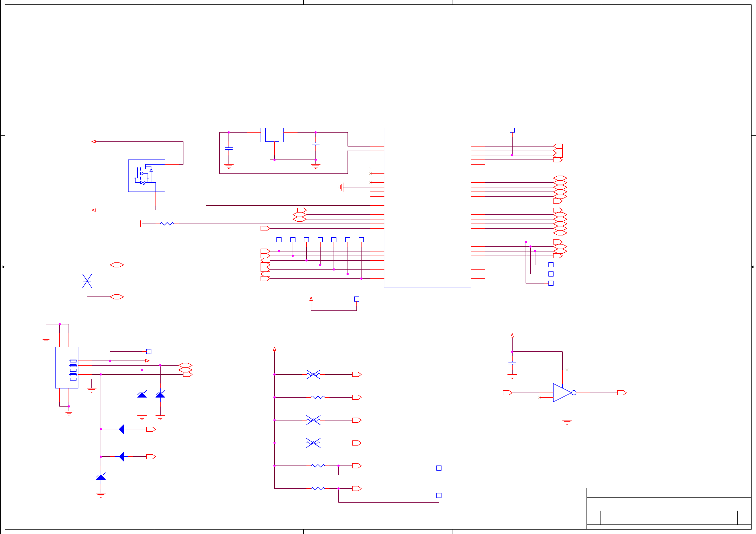Select the capacitor near the inverter's power pin
Viewport: 756px width, 534px height.
click(x=512, y=363)
